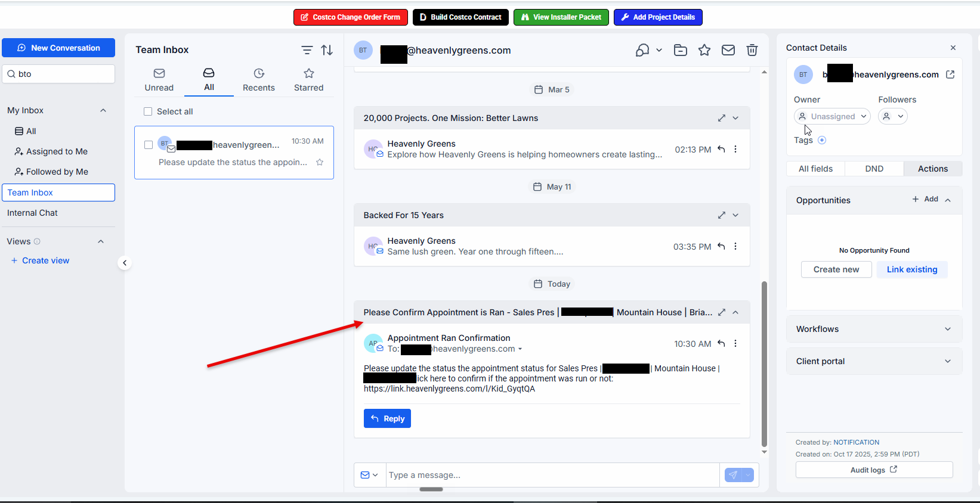Image resolution: width=980 pixels, height=503 pixels.
Task: Reply arrow for the 02:13 PM message
Action: coord(721,149)
